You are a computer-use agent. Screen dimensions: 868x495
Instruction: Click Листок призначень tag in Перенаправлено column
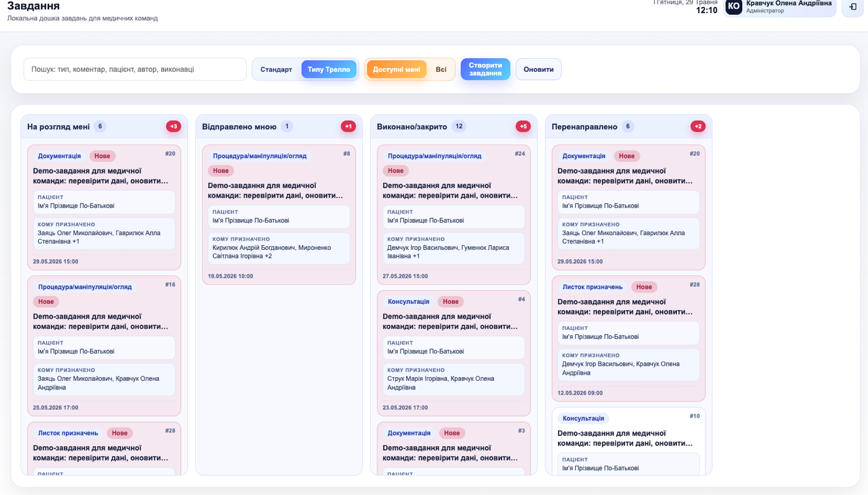tap(593, 287)
